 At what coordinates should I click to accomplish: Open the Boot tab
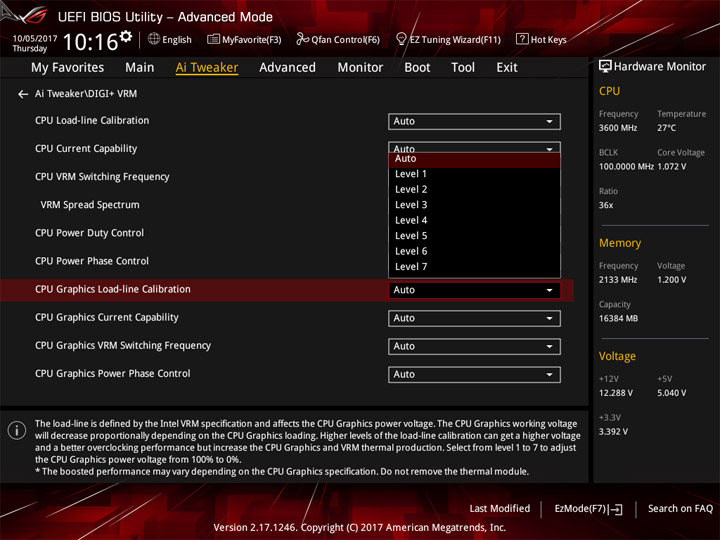click(417, 68)
